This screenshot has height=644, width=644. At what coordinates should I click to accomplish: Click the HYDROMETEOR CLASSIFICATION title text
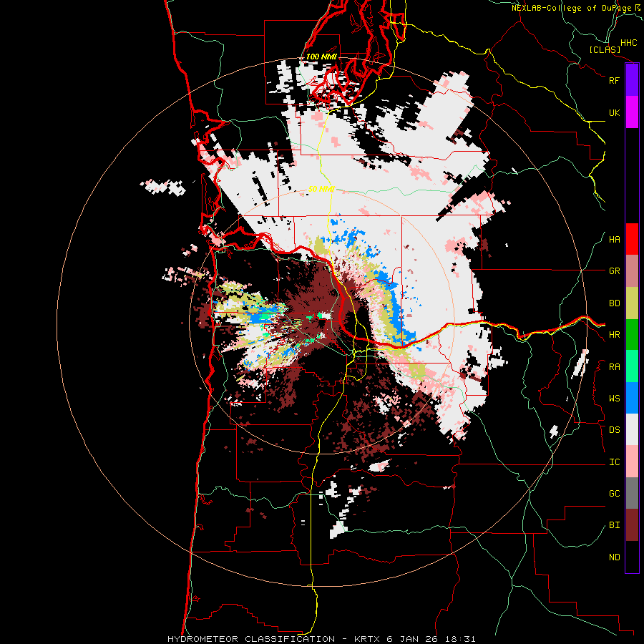[x=251, y=639]
